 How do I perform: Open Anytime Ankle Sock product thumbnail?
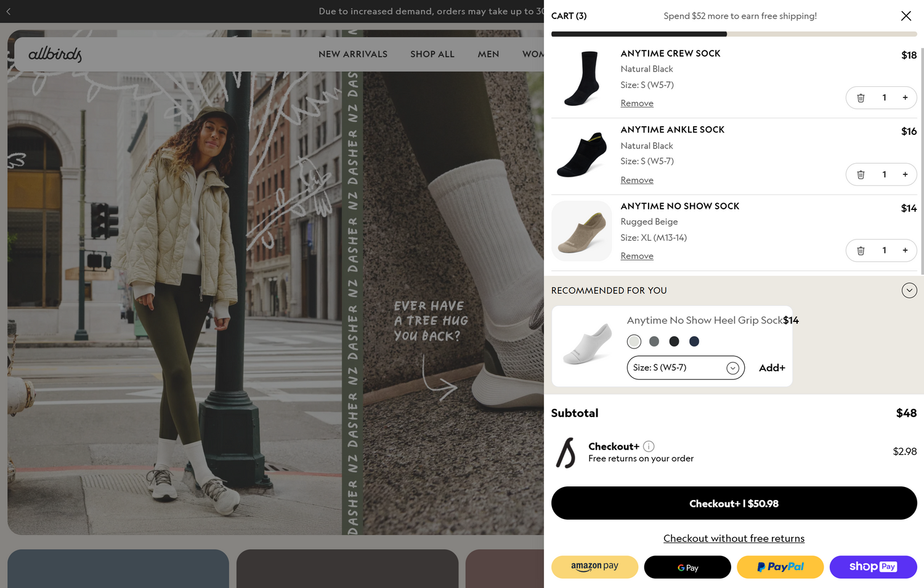582,155
